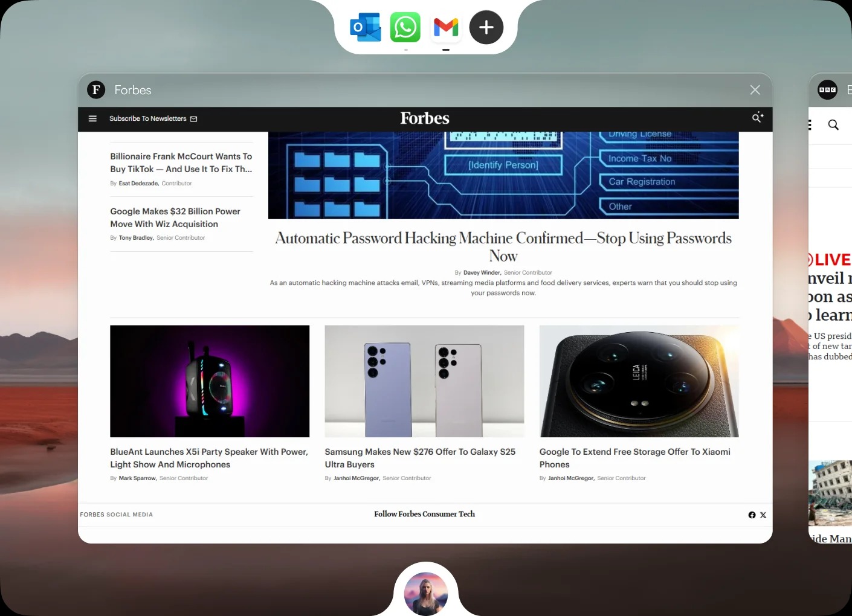Image resolution: width=852 pixels, height=616 pixels.
Task: Close the Forbes tab card
Action: [755, 90]
